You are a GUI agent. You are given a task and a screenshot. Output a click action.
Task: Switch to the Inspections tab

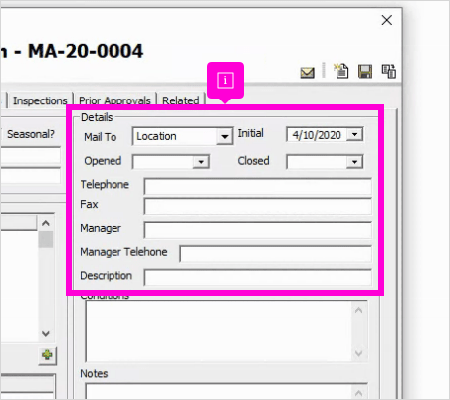[40, 100]
